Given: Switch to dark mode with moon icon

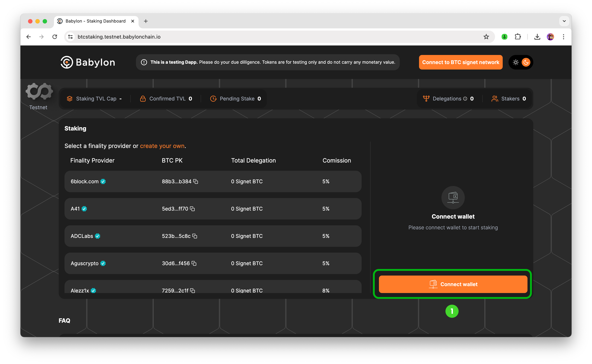Looking at the screenshot, I should click(x=526, y=62).
